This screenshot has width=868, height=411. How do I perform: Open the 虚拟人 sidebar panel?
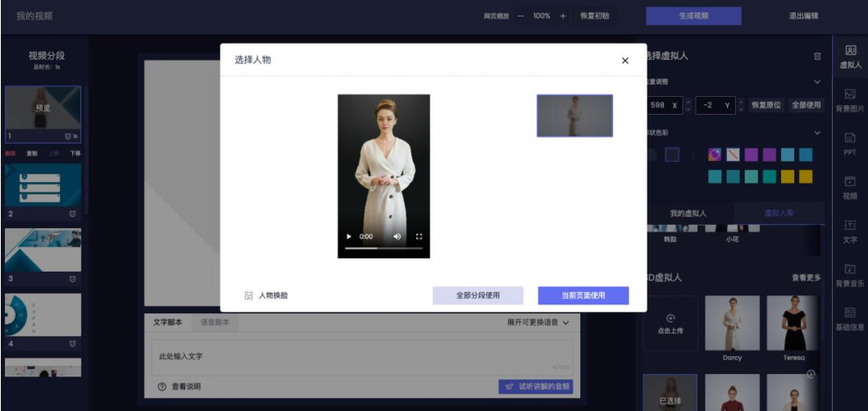[850, 57]
